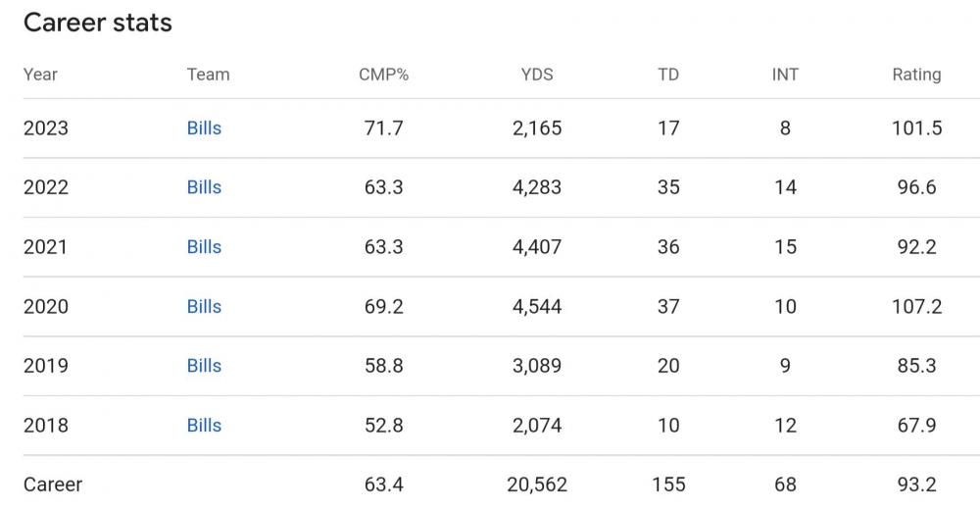The width and height of the screenshot is (980, 510).
Task: Click the Rating column header
Action: 916,75
